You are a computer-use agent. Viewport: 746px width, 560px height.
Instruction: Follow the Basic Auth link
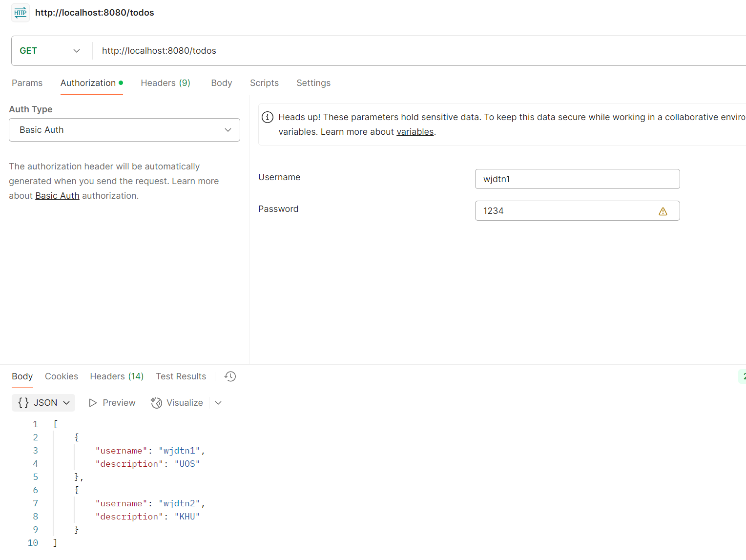[57, 196]
